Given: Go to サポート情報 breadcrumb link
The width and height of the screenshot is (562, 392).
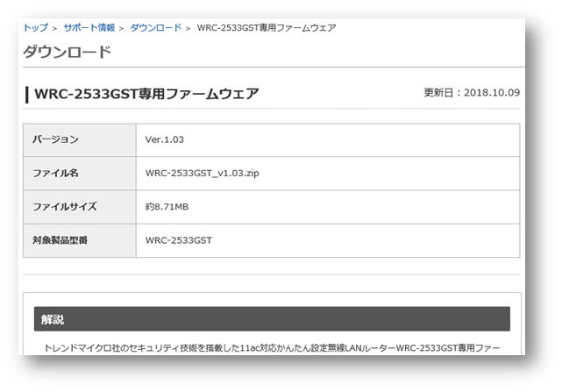Looking at the screenshot, I should (x=89, y=27).
